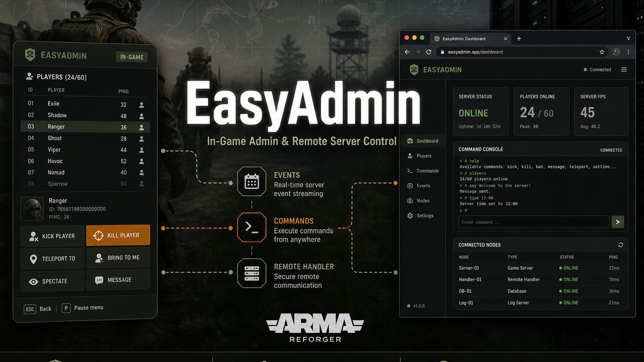Open the browser three-dot menu

(x=628, y=52)
